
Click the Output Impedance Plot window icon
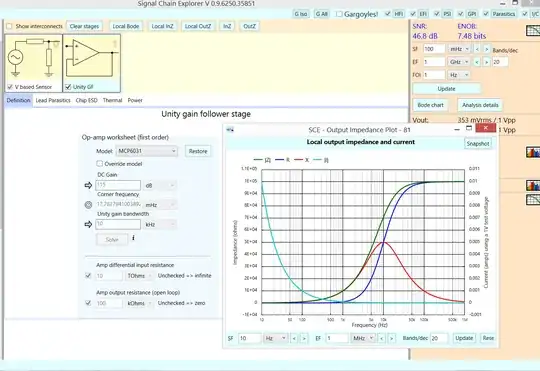coord(230,130)
